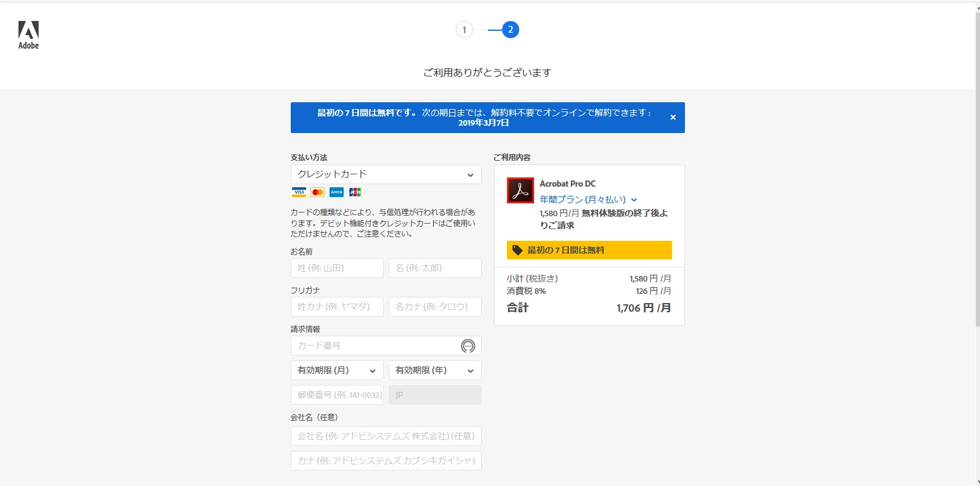Click the カード番号 input field
The height and width of the screenshot is (486, 980).
pos(386,346)
